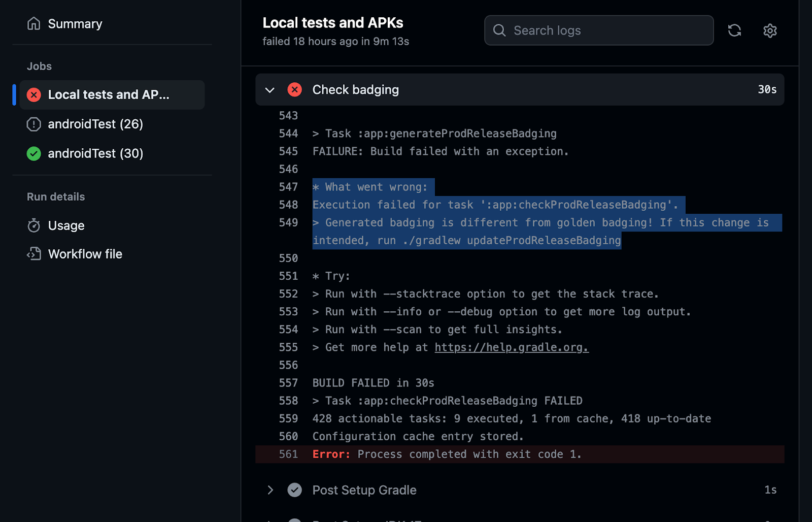Click the 'Local tests and APKs' heading
The width and height of the screenshot is (812, 522).
(332, 23)
